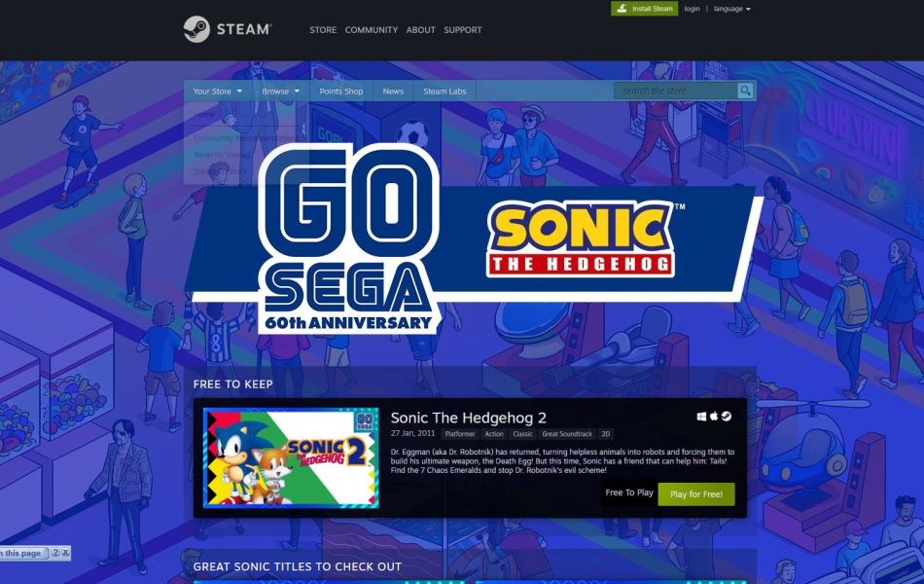The width and height of the screenshot is (924, 584).
Task: Click the SteamOS platform icon
Action: click(x=727, y=416)
